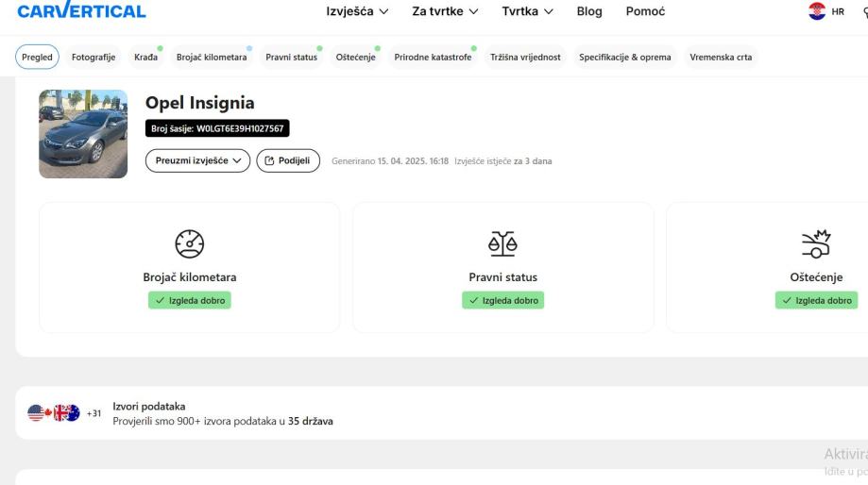868x485 pixels.
Task: Open the Krađa tab
Action: (x=145, y=57)
